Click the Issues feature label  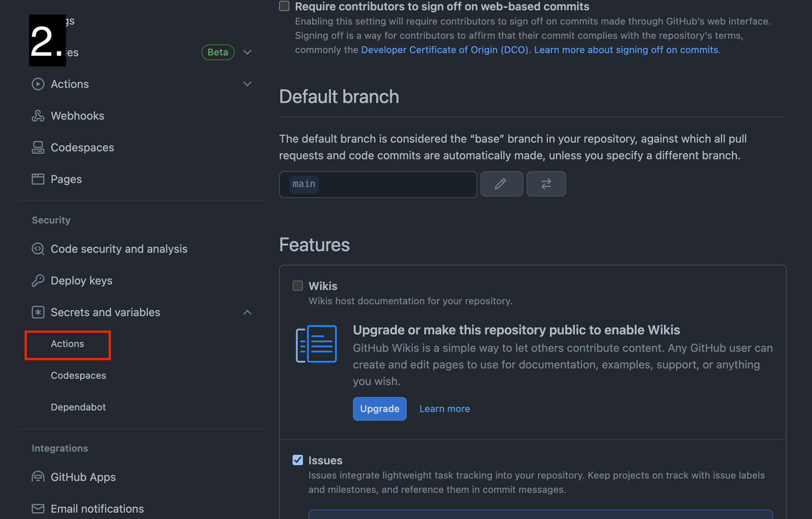click(326, 460)
